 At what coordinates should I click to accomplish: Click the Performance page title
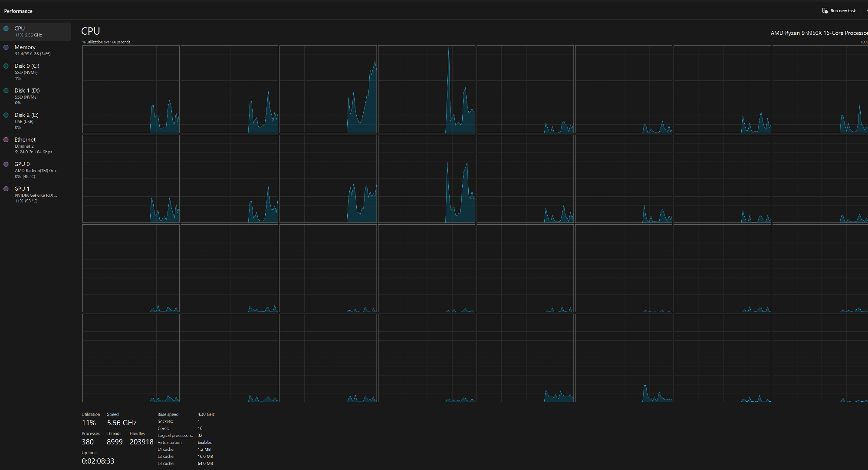(x=18, y=11)
